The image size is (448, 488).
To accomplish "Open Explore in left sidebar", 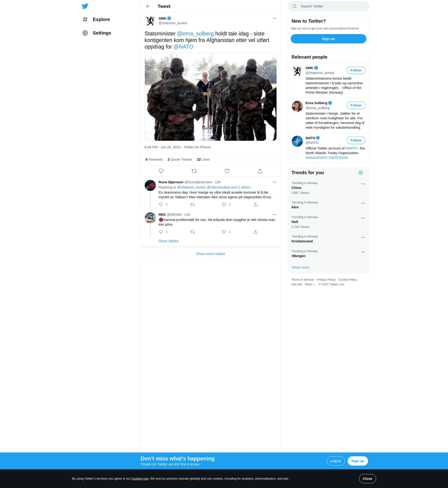I will coord(101,19).
